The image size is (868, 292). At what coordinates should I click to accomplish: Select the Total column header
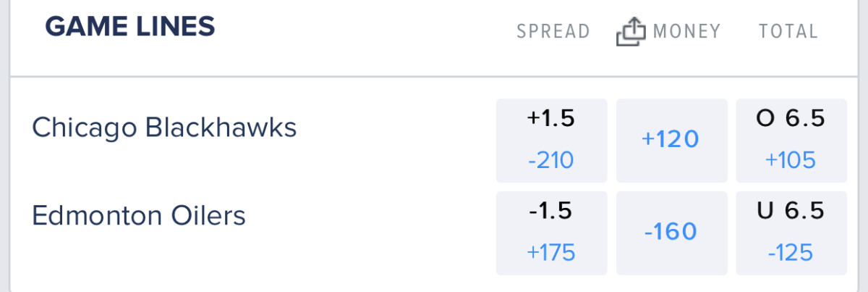(x=788, y=32)
